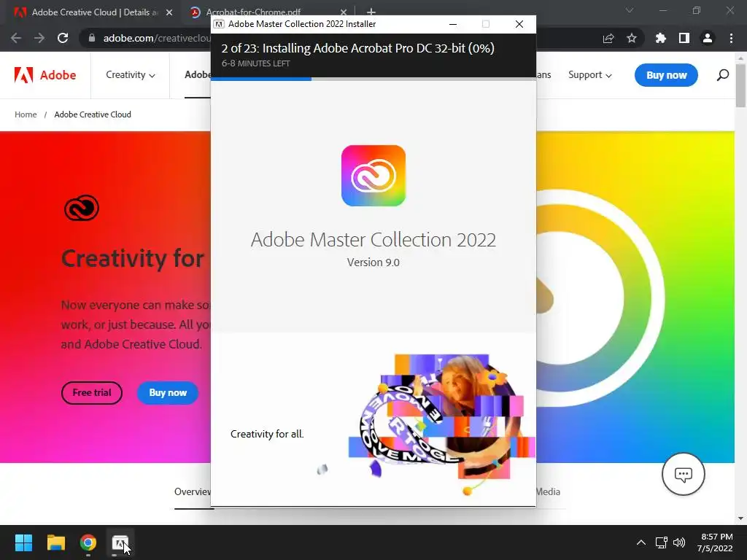This screenshot has width=747, height=560.
Task: Click the page's vertical scrollbar thumb
Action: tap(741, 85)
